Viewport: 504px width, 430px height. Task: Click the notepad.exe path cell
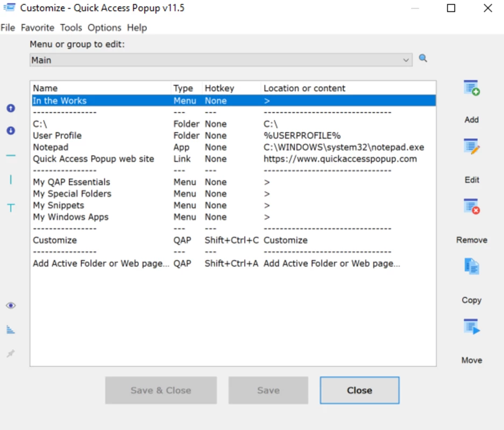click(344, 147)
